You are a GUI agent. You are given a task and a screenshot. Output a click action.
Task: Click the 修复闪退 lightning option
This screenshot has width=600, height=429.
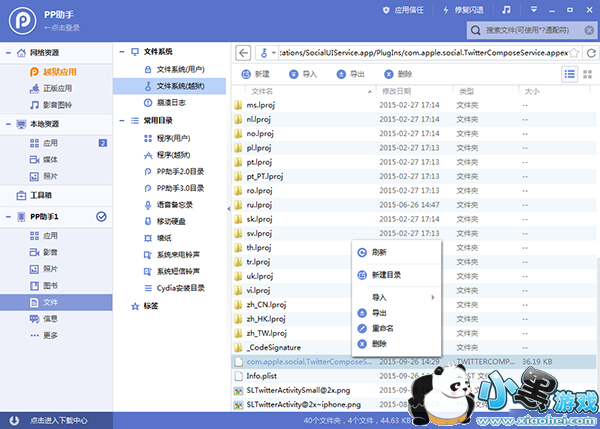pos(463,10)
